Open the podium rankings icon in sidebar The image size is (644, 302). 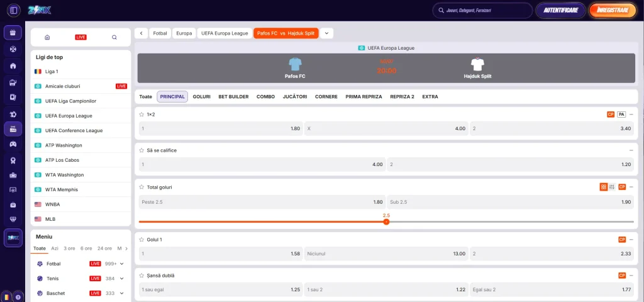pyautogui.click(x=13, y=175)
